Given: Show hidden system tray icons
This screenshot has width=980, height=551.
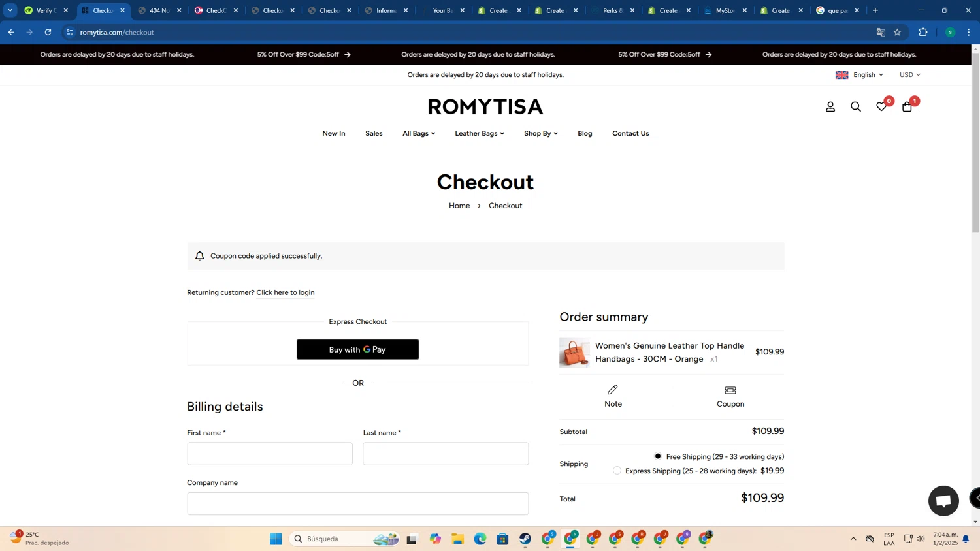Looking at the screenshot, I should click(853, 539).
